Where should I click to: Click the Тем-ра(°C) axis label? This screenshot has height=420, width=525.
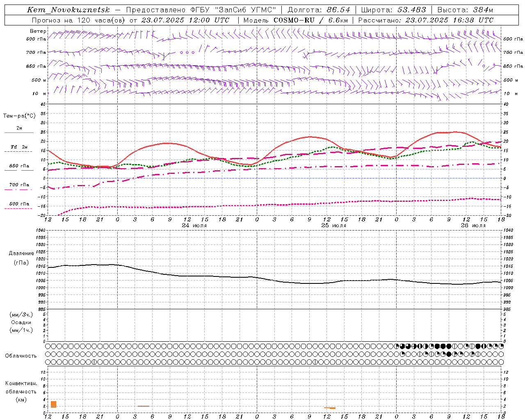[19, 116]
